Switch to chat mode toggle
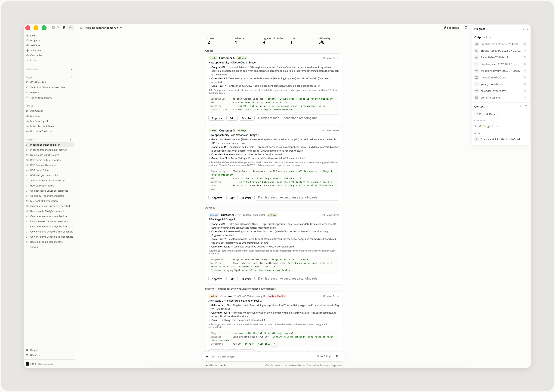 coord(64,27)
